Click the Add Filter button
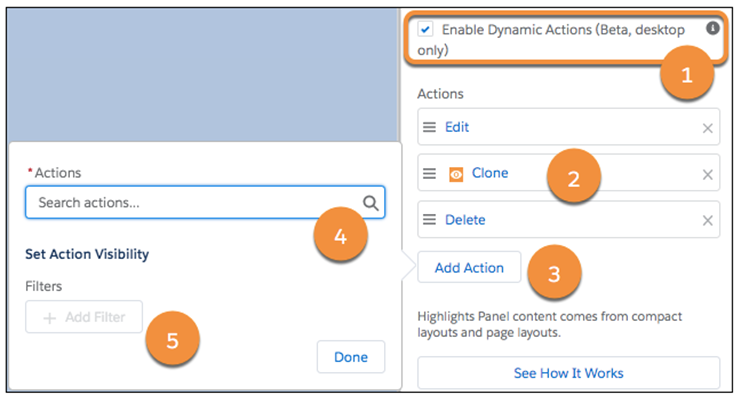The image size is (741, 402). (84, 317)
